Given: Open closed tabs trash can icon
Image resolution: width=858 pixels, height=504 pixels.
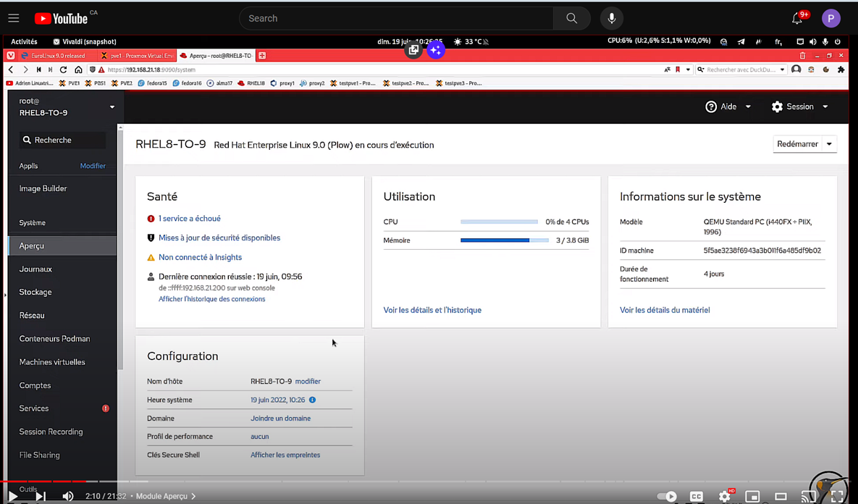Looking at the screenshot, I should coord(802,55).
